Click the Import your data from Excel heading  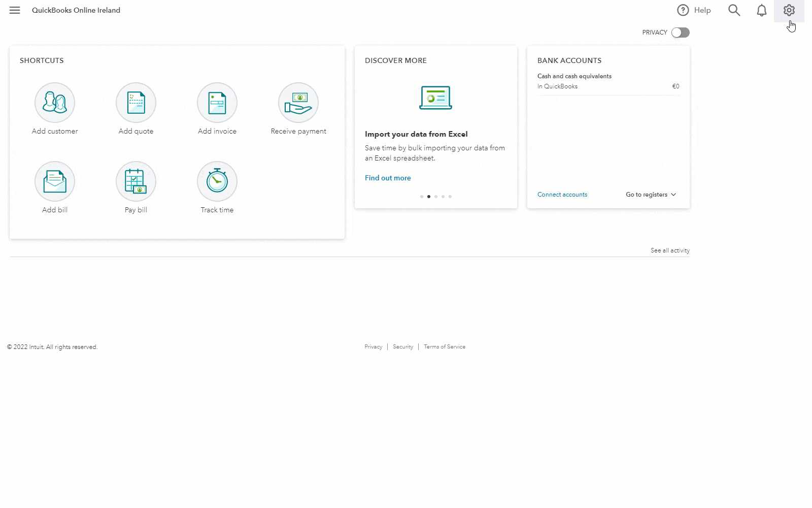coord(416,134)
